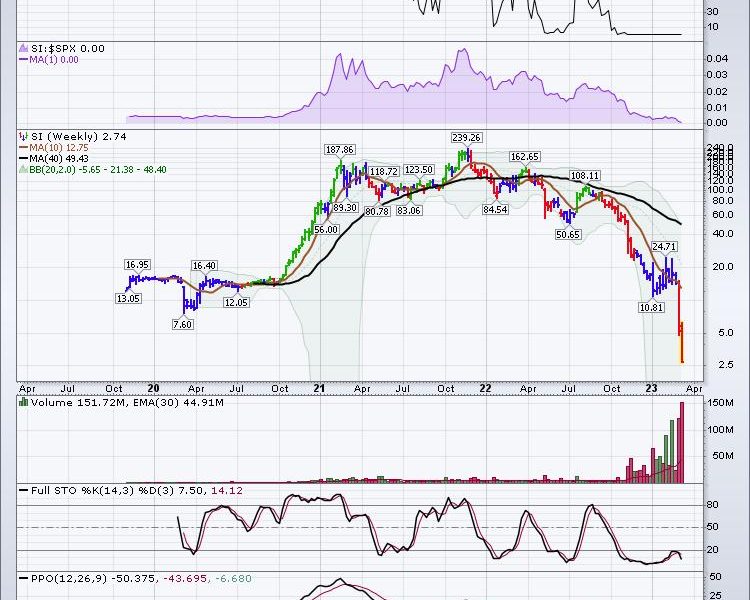Screen dimensions: 750x600
Task: Click the 10.81 low price label
Action: [x=651, y=307]
